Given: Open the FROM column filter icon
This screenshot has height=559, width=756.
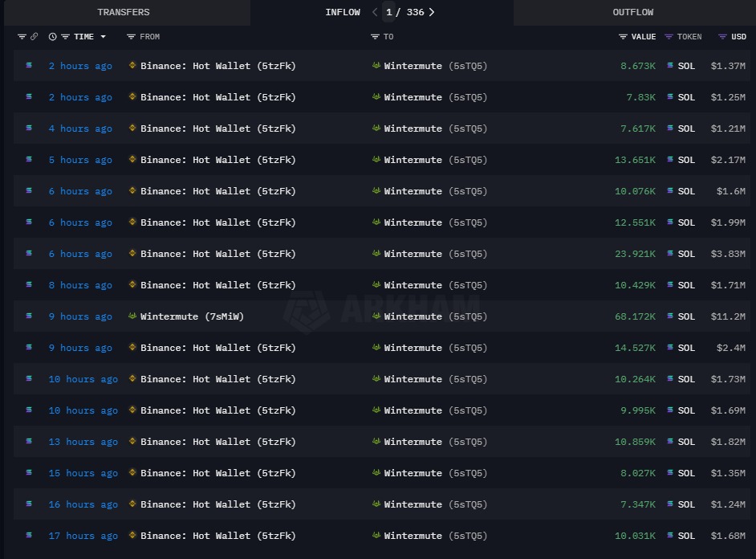Looking at the screenshot, I should point(130,36).
